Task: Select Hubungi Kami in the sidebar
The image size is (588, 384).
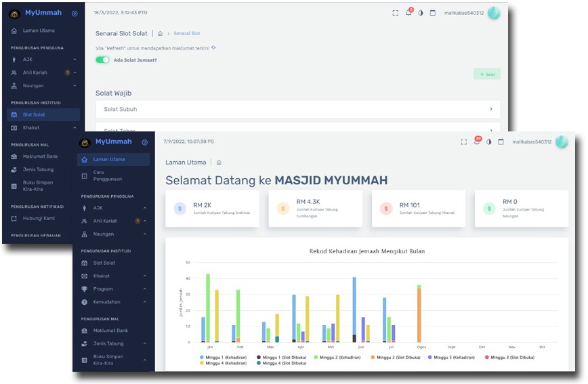Action: [x=39, y=219]
